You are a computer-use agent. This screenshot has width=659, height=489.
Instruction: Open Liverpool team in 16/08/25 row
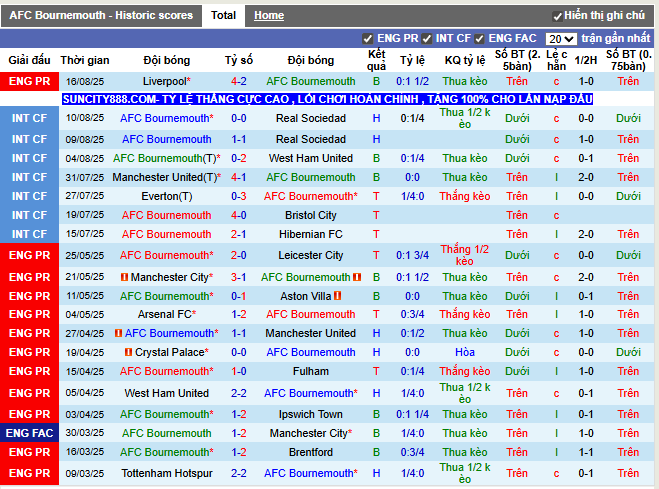164,82
